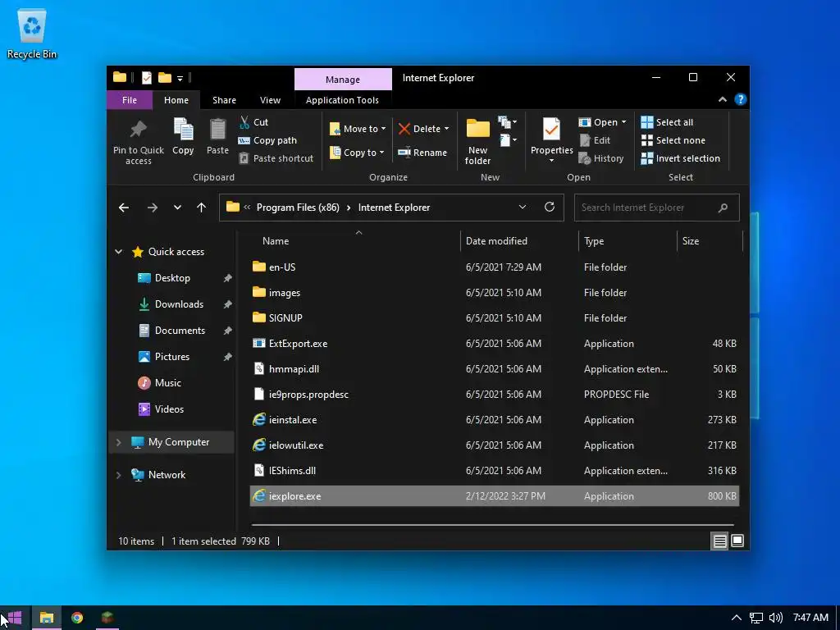
Task: Expand the My Computer tree node
Action: pos(118,442)
